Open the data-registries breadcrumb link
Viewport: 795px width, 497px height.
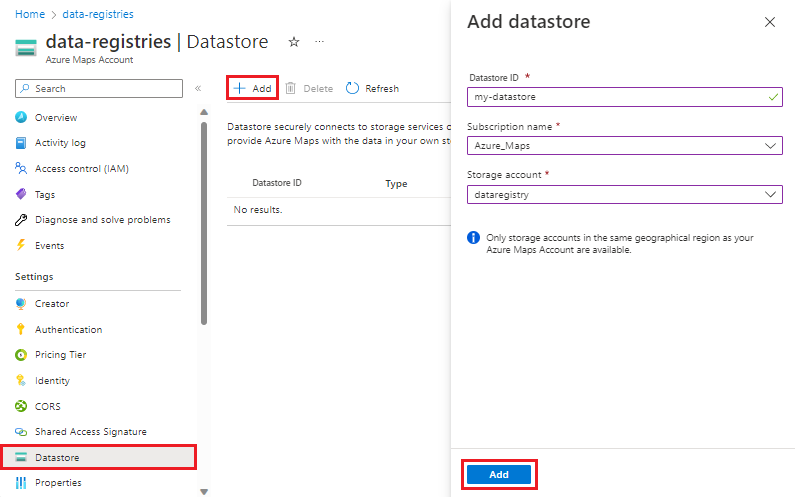98,14
